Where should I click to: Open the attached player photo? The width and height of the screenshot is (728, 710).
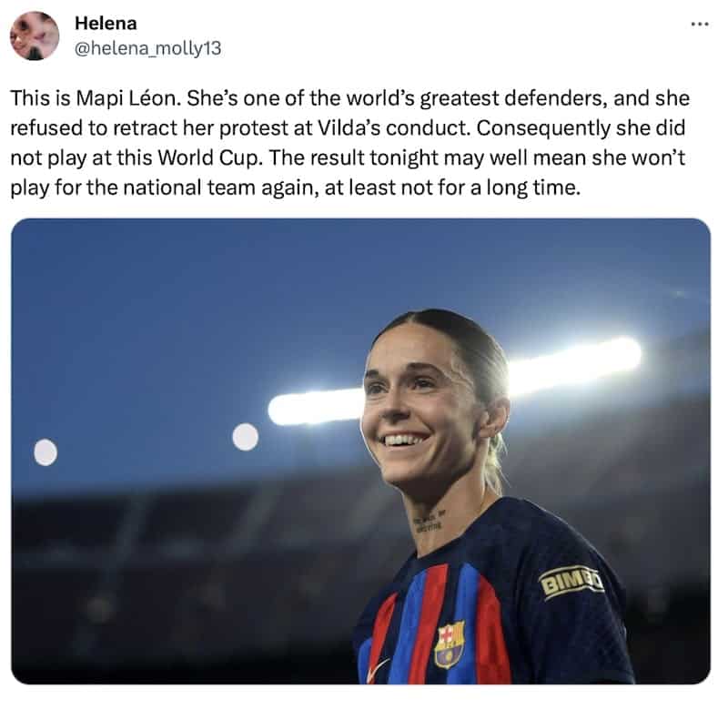(x=360, y=451)
